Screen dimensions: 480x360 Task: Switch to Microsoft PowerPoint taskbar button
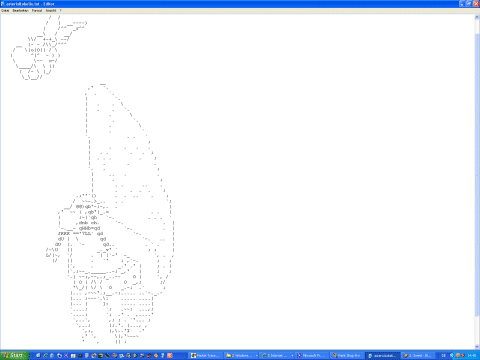click(312, 356)
